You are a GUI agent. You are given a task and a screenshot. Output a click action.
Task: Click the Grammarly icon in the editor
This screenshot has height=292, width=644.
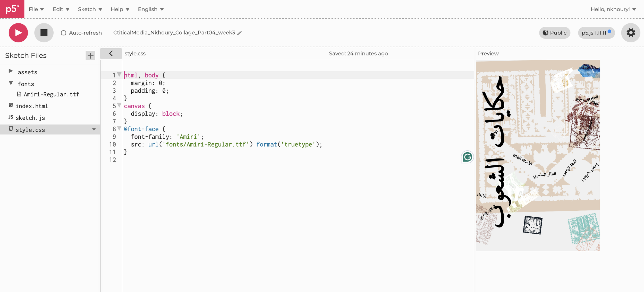click(x=467, y=157)
